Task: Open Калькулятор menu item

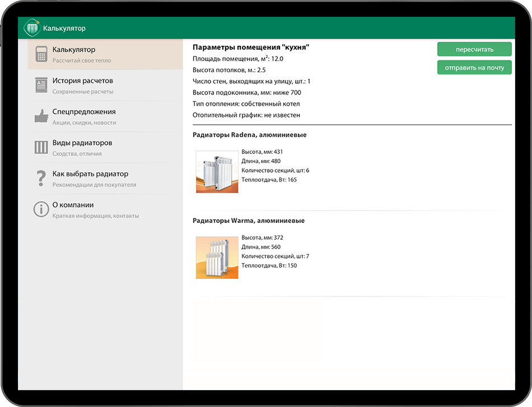Action: 105,54
